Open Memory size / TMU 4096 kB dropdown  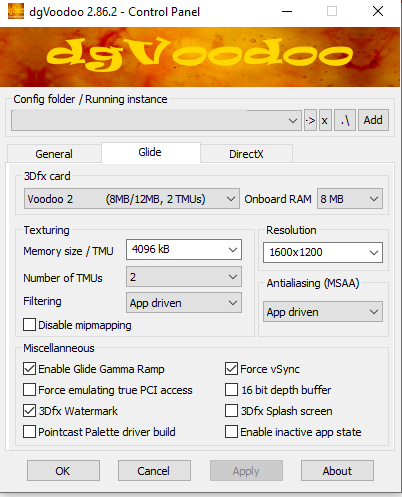pyautogui.click(x=184, y=249)
